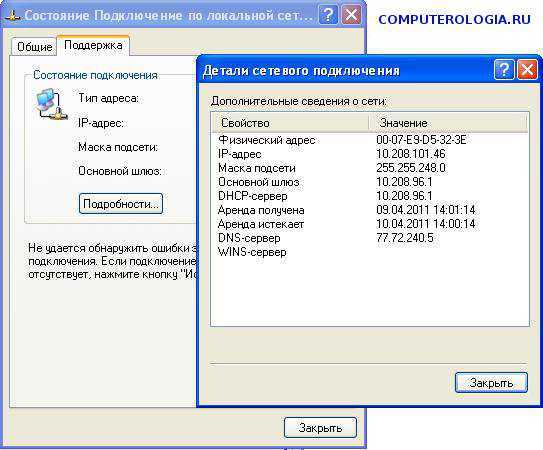Click the title bar network icon
The width and height of the screenshot is (543, 450).
tap(12, 16)
